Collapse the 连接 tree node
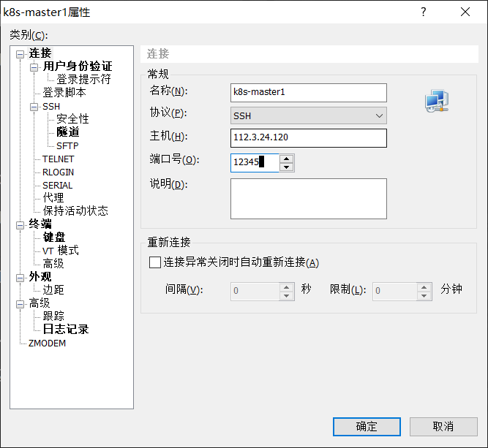The width and height of the screenshot is (488, 448). (x=20, y=54)
